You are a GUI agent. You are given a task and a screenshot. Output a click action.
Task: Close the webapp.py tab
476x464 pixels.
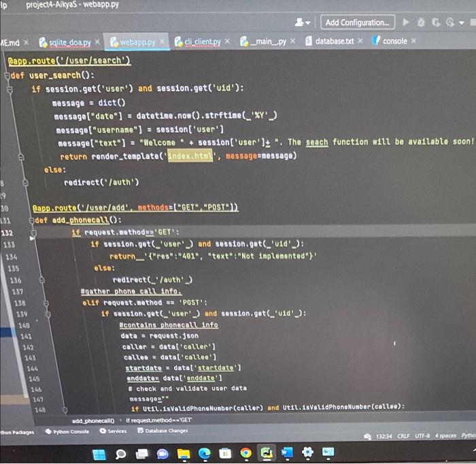pyautogui.click(x=163, y=42)
